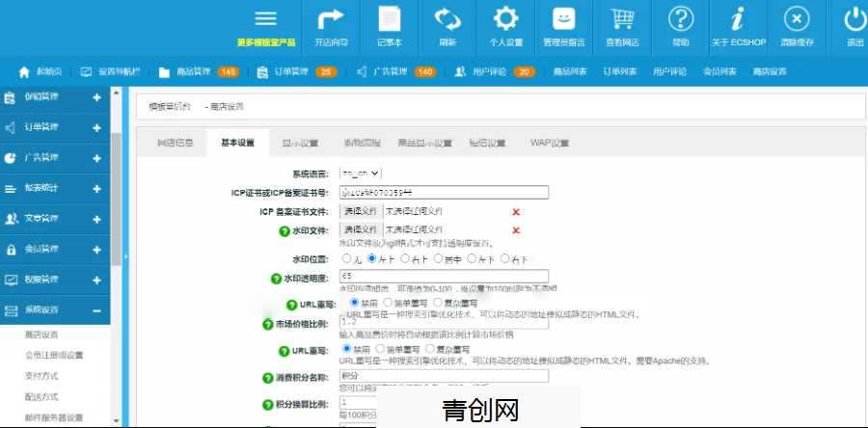Set watermark position to 左下
This screenshot has width=868, height=428.
(x=472, y=258)
